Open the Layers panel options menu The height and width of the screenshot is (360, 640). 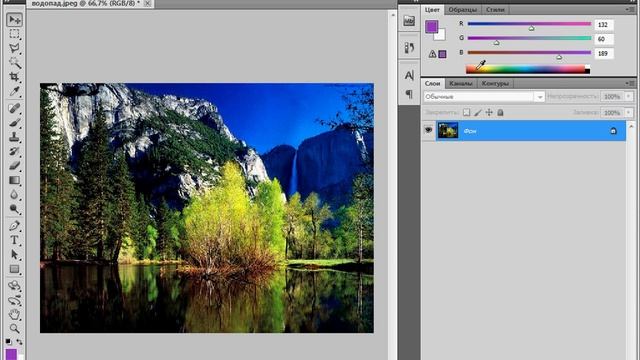click(x=631, y=83)
